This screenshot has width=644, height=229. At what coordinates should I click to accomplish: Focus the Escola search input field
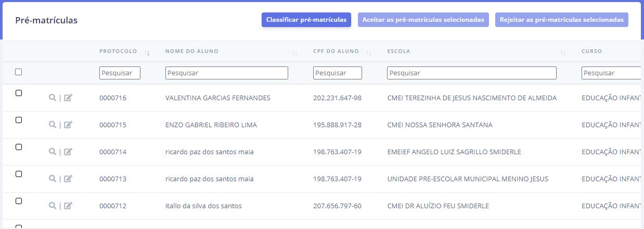point(471,73)
